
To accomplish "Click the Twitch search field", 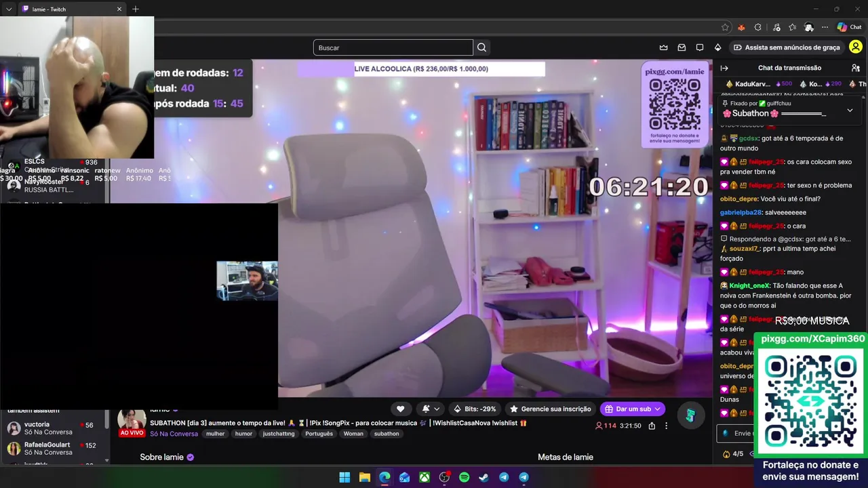I will pos(393,47).
